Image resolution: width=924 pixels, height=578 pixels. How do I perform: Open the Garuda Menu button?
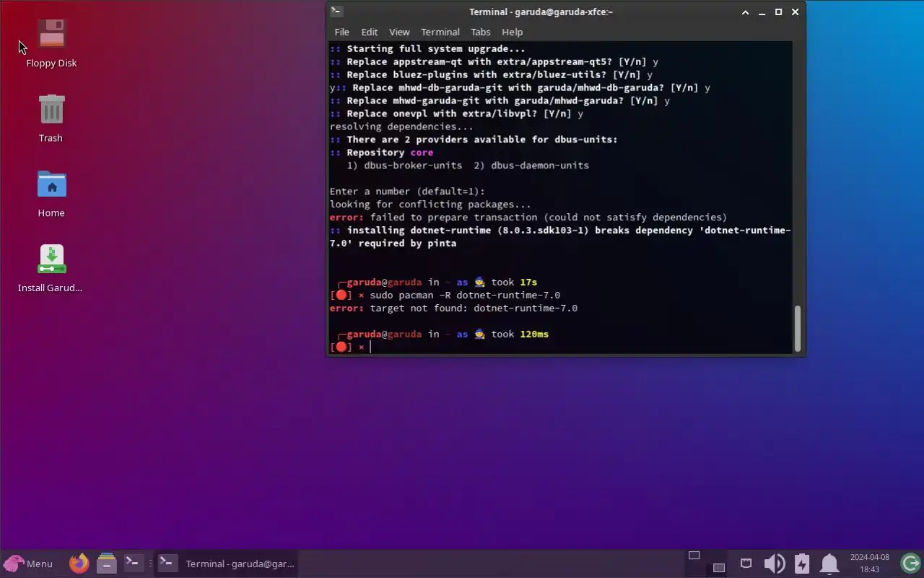(29, 564)
